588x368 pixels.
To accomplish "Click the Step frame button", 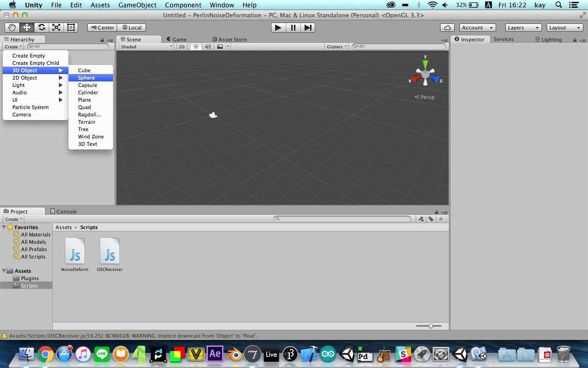I will click(308, 28).
